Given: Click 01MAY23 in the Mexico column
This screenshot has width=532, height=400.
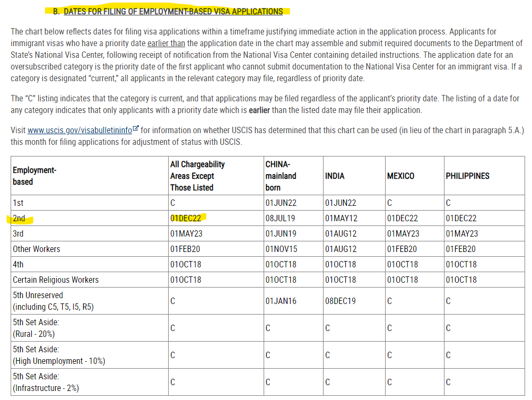Looking at the screenshot, I should coord(403,233).
